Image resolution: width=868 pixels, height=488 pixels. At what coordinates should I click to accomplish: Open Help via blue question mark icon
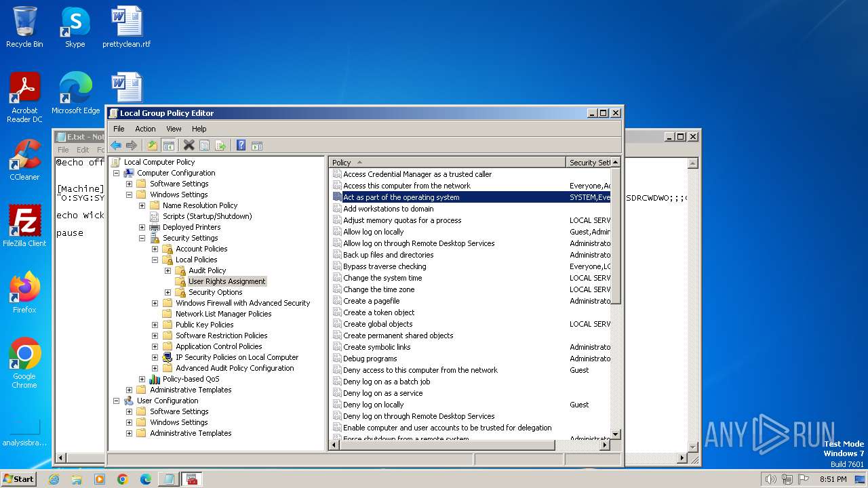[x=241, y=145]
